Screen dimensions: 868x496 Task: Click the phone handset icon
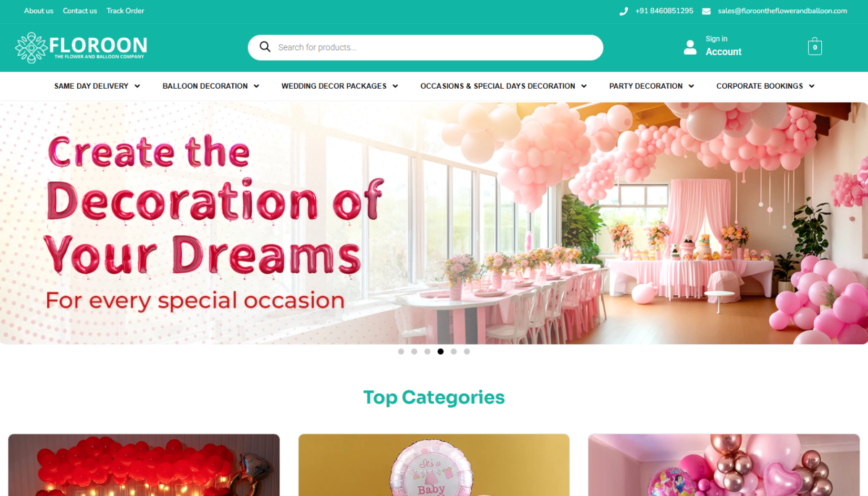tap(624, 11)
